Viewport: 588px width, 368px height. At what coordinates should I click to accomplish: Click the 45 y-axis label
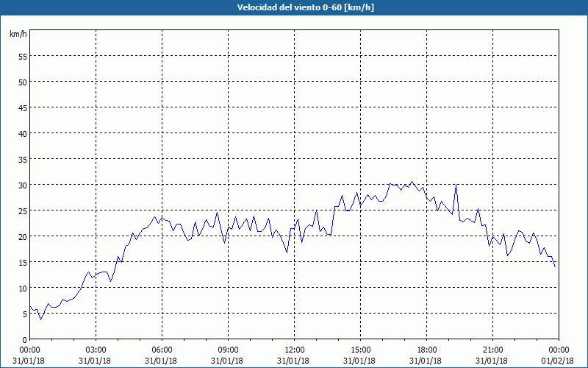point(23,107)
